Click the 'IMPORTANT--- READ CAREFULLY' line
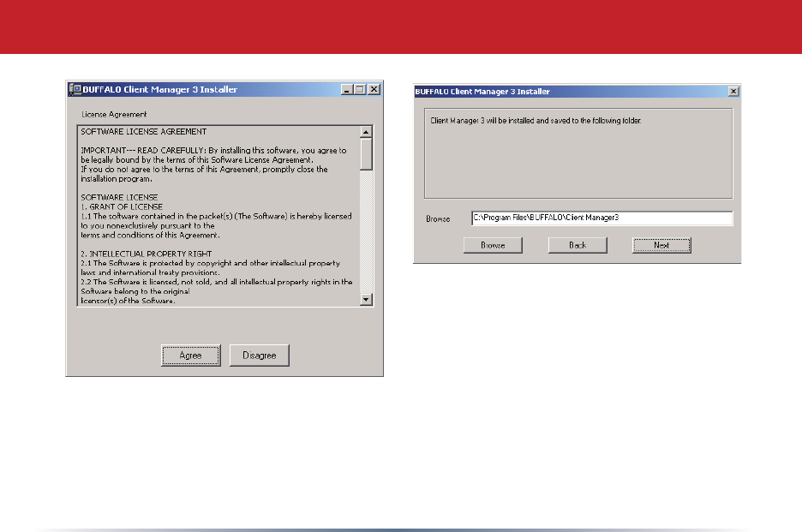The width and height of the screenshot is (802, 532). tap(213, 151)
